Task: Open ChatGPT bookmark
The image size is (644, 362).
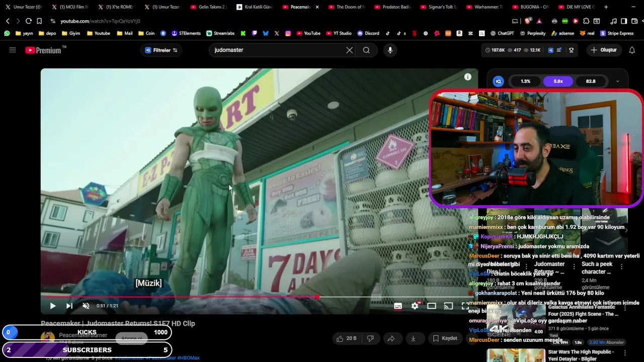Action: (502, 33)
